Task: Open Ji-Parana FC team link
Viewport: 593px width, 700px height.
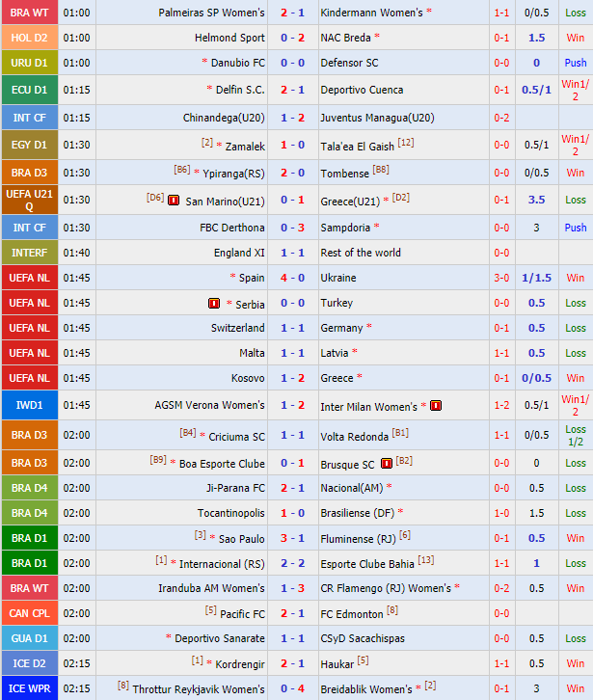Action: point(235,488)
